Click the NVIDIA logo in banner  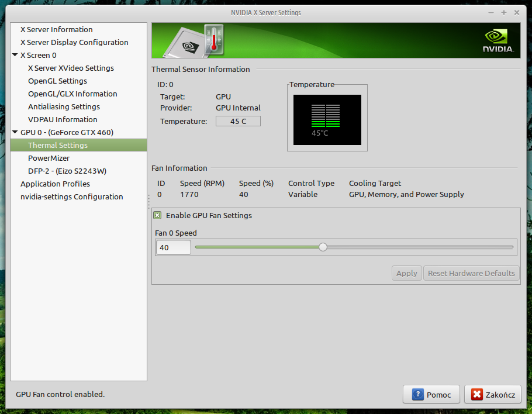coord(498,41)
